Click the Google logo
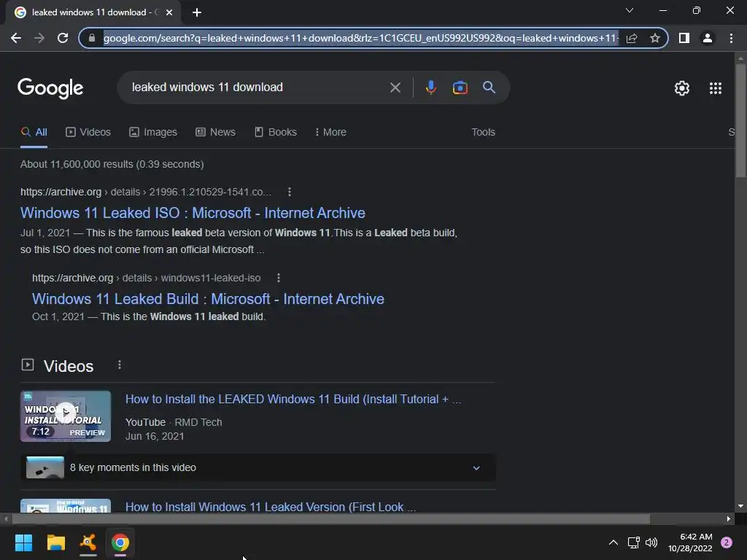This screenshot has height=560, width=747. 50,88
